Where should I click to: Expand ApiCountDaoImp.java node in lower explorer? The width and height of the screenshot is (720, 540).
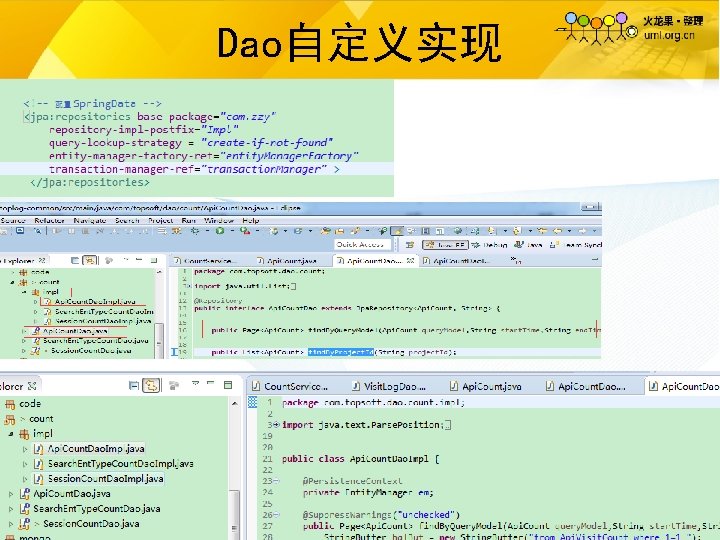click(x=25, y=449)
